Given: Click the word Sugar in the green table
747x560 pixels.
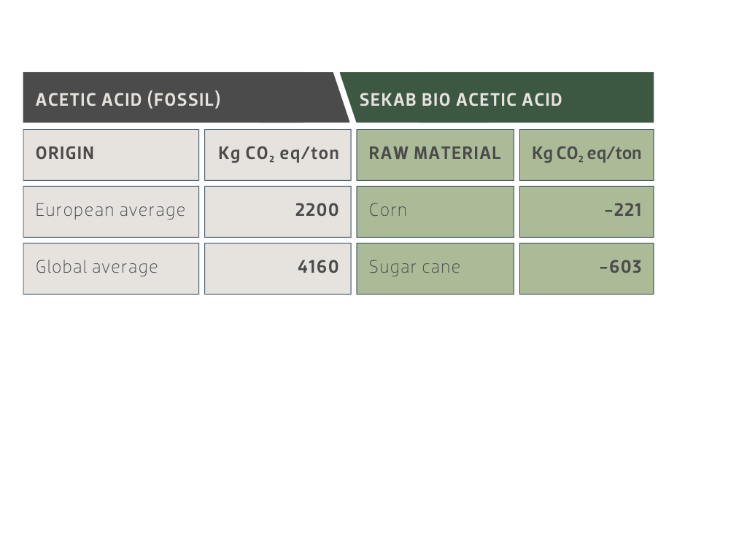Looking at the screenshot, I should point(390,268).
